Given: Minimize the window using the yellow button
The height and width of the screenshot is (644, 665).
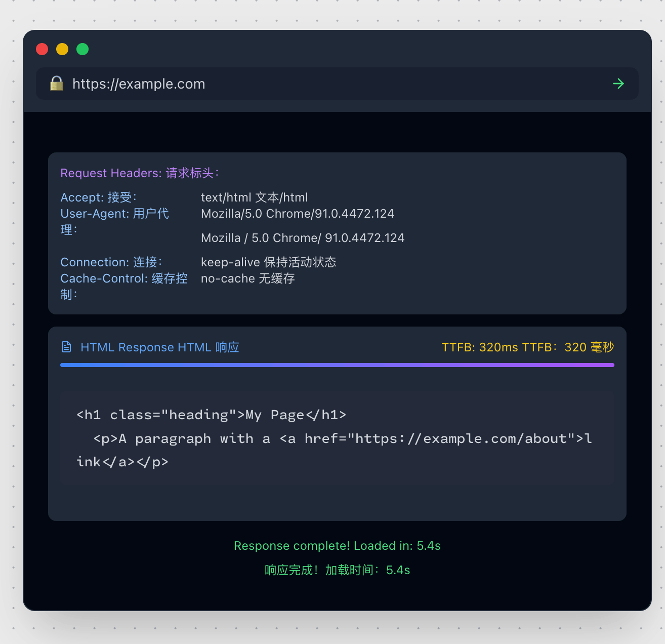Looking at the screenshot, I should (x=62, y=49).
